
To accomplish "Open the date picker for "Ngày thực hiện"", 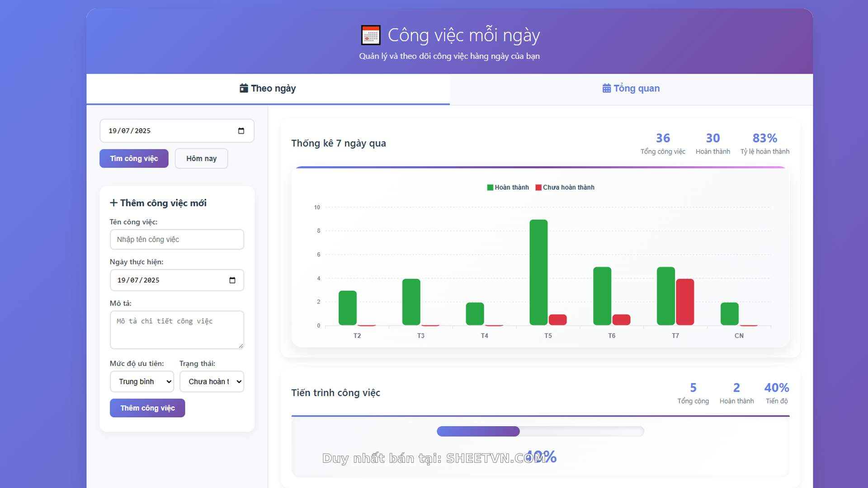I will (x=233, y=280).
